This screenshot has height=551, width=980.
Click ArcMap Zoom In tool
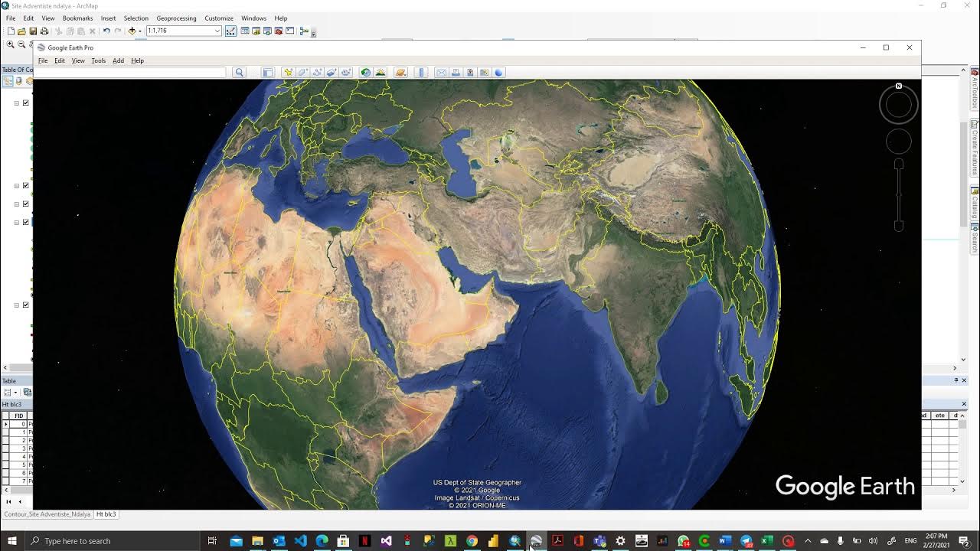click(11, 44)
